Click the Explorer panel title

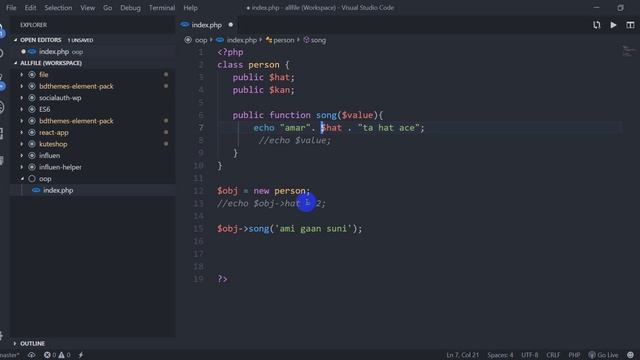pos(33,25)
